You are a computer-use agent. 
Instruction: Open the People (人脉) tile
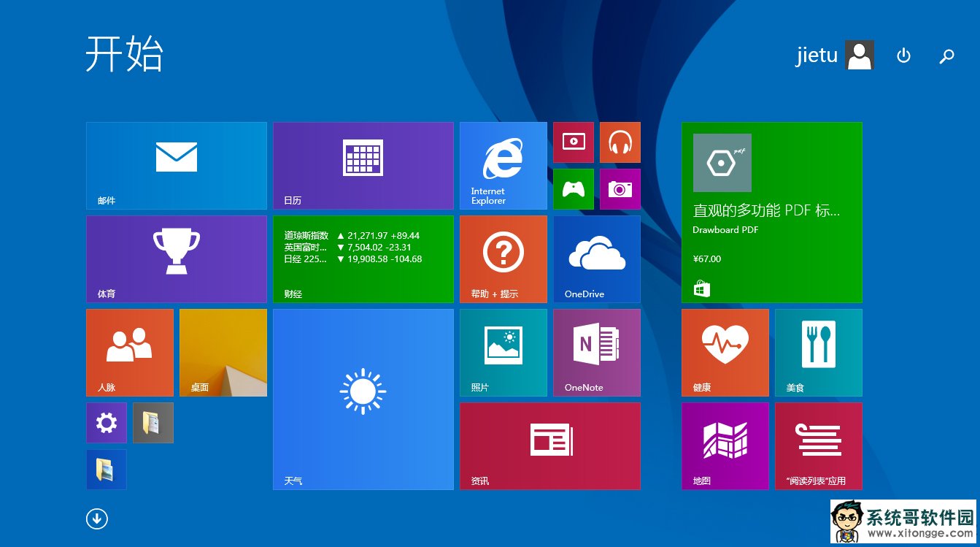point(129,353)
